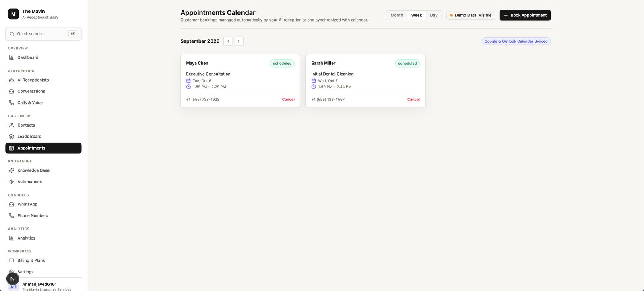Viewport: 644px width, 291px height.
Task: Click phone number +1 (555) 123-4567
Action: click(x=328, y=100)
